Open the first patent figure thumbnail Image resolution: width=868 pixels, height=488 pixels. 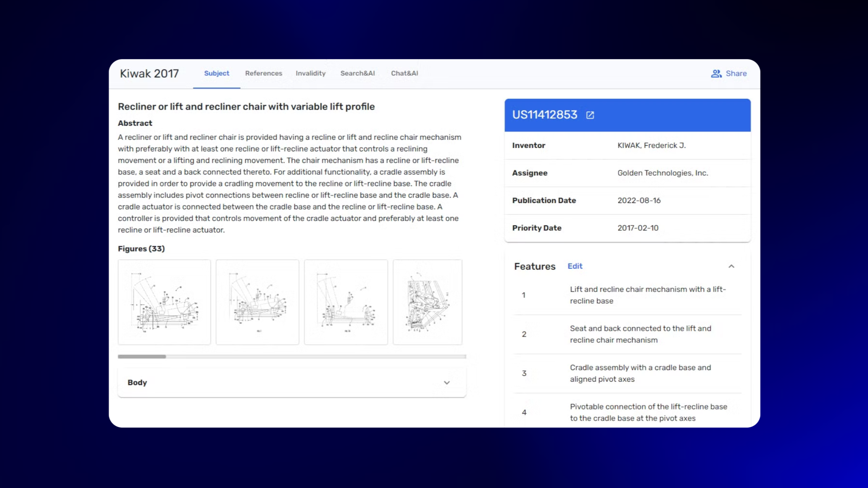coord(164,302)
